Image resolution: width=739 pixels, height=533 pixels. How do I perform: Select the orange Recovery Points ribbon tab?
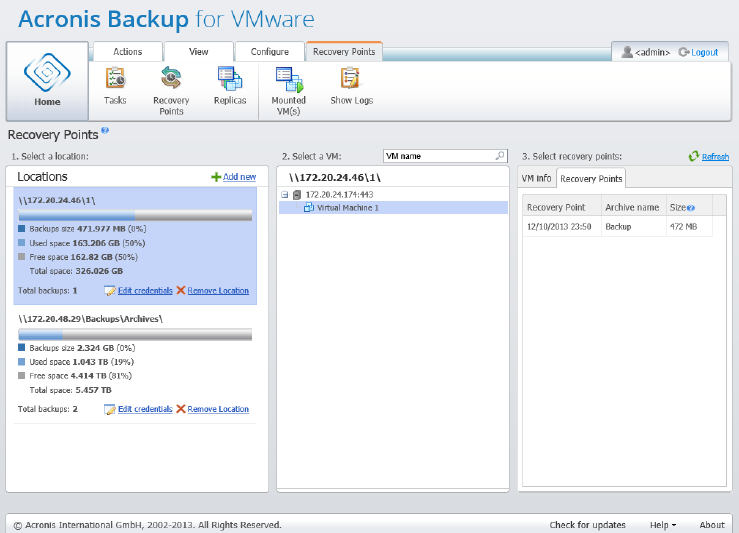pos(344,51)
